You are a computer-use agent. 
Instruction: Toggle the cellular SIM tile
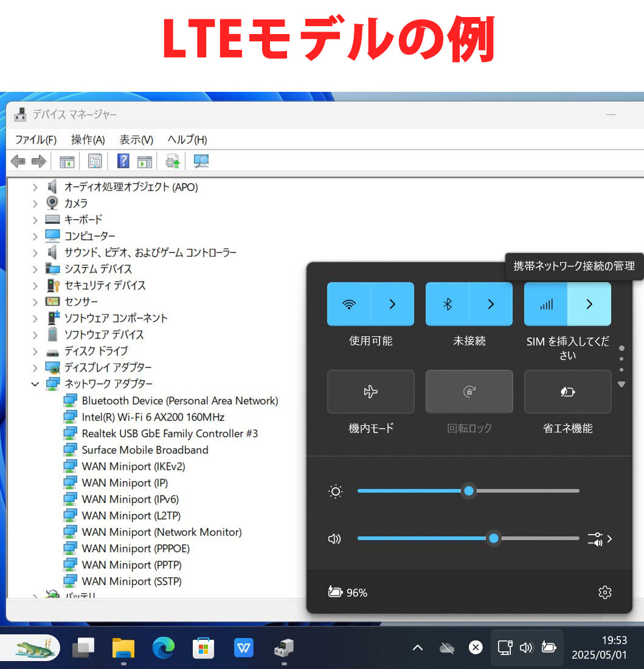[545, 303]
